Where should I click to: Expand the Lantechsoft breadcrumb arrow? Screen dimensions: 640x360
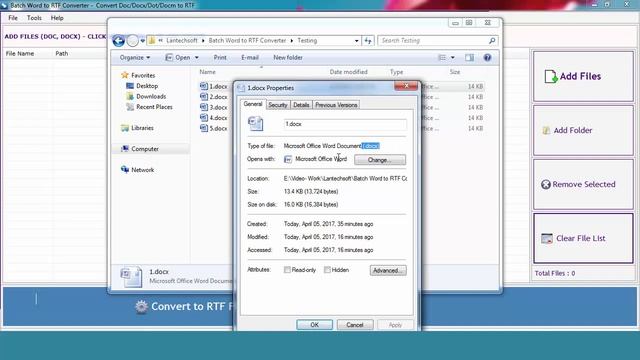[x=203, y=41]
